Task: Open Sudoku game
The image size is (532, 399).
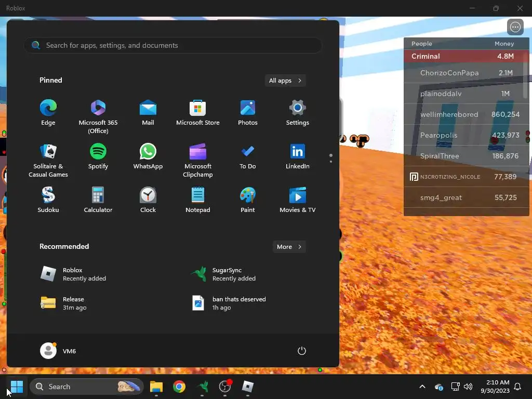Action: point(48,200)
